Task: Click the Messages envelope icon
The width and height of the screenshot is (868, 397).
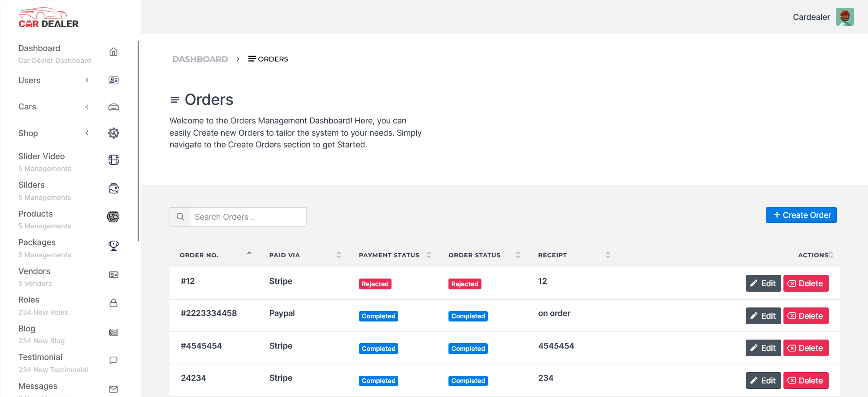Action: coord(113,389)
